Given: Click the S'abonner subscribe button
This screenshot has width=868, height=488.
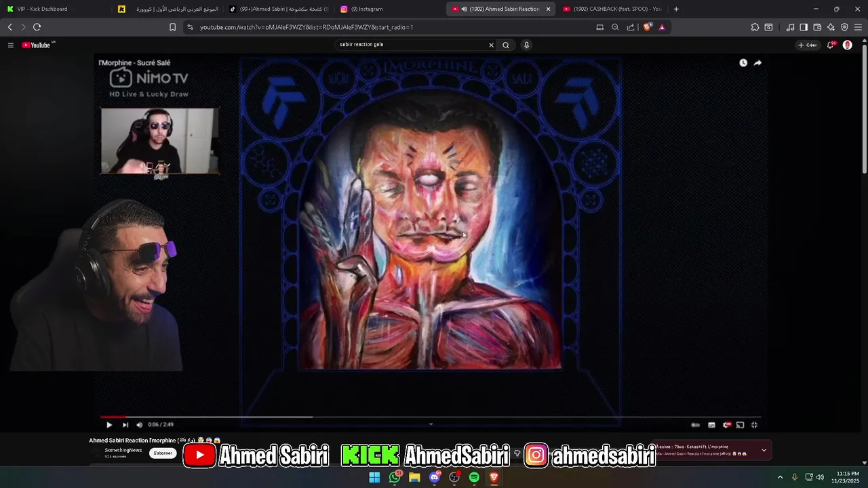Looking at the screenshot, I should (x=163, y=453).
